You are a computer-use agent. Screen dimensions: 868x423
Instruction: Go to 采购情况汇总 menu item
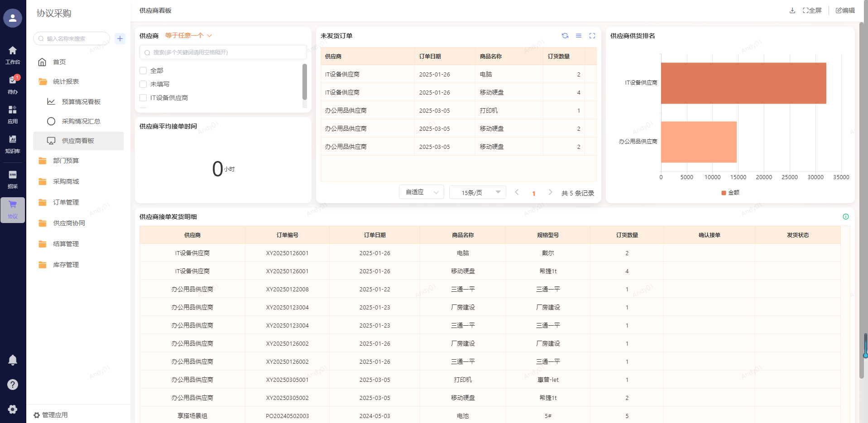click(81, 121)
